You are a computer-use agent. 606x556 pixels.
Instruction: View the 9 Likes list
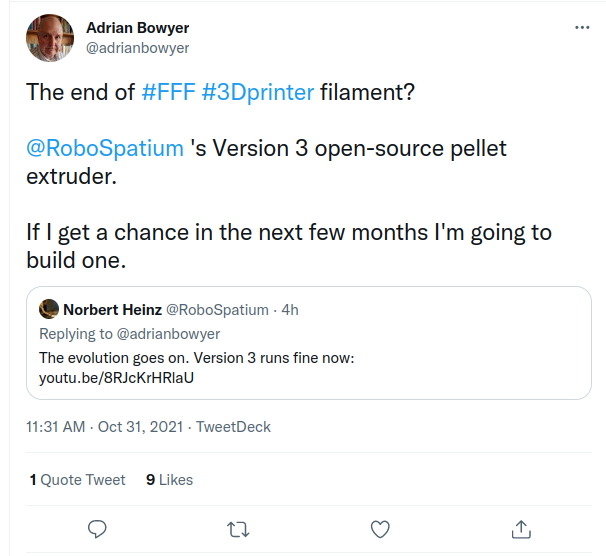(169, 480)
